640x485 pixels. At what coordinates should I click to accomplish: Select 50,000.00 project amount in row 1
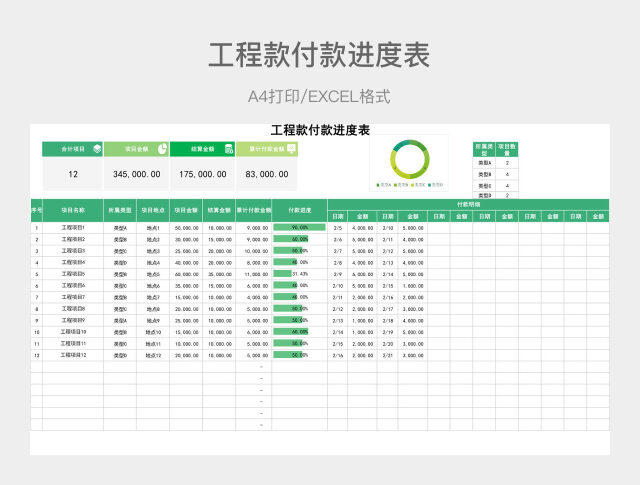pyautogui.click(x=187, y=228)
